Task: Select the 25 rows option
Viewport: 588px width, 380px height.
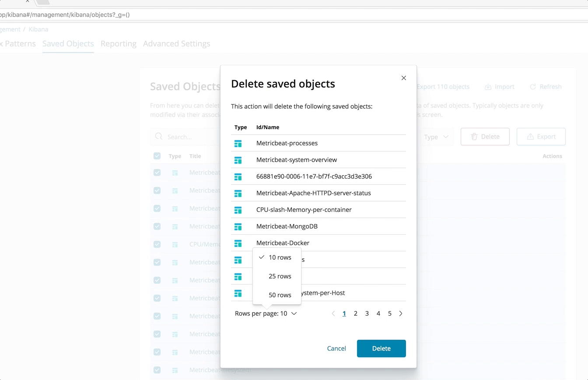Action: [x=280, y=276]
